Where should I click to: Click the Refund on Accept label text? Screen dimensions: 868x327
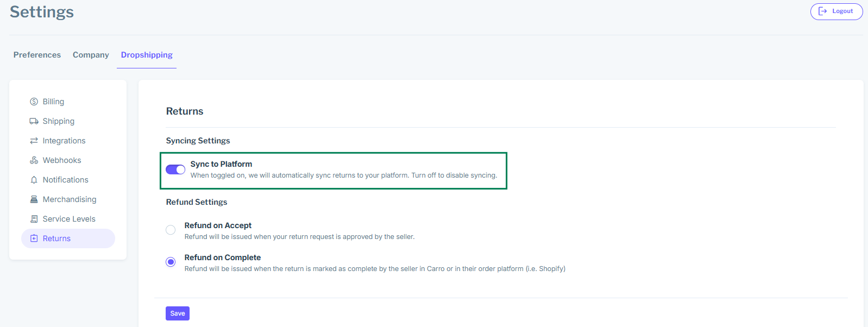(218, 225)
